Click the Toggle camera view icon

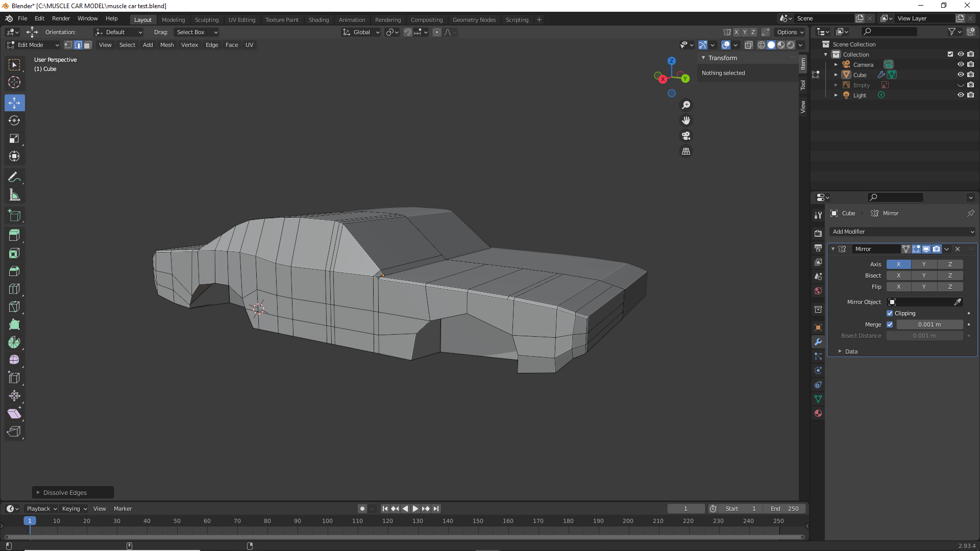[x=686, y=136]
